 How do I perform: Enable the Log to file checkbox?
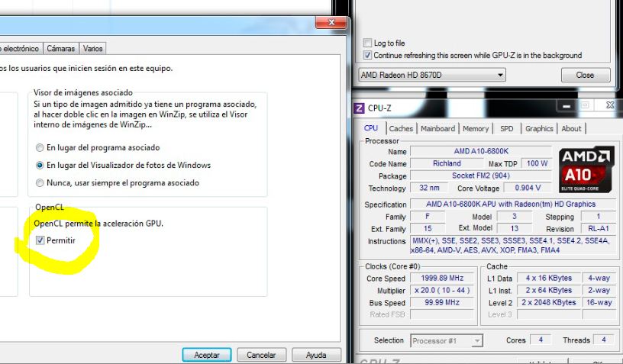(x=367, y=43)
